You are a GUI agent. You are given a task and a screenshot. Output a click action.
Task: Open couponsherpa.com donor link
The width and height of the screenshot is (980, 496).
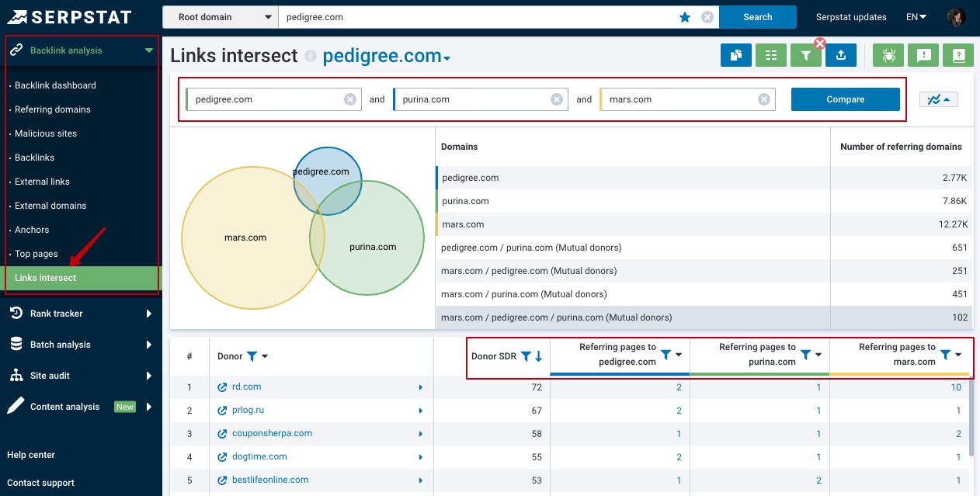272,433
